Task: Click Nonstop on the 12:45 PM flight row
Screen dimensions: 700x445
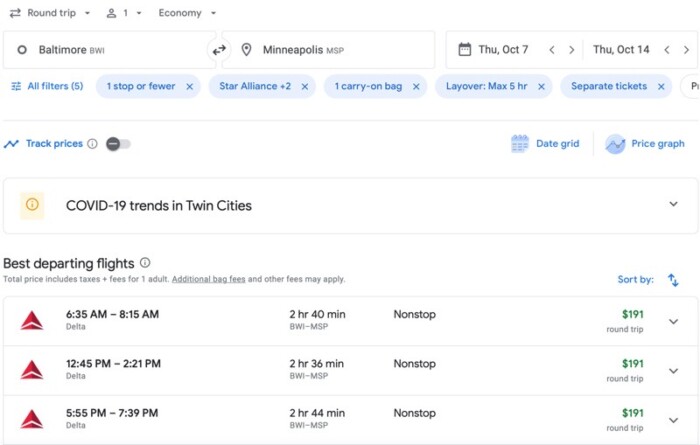Action: point(414,364)
